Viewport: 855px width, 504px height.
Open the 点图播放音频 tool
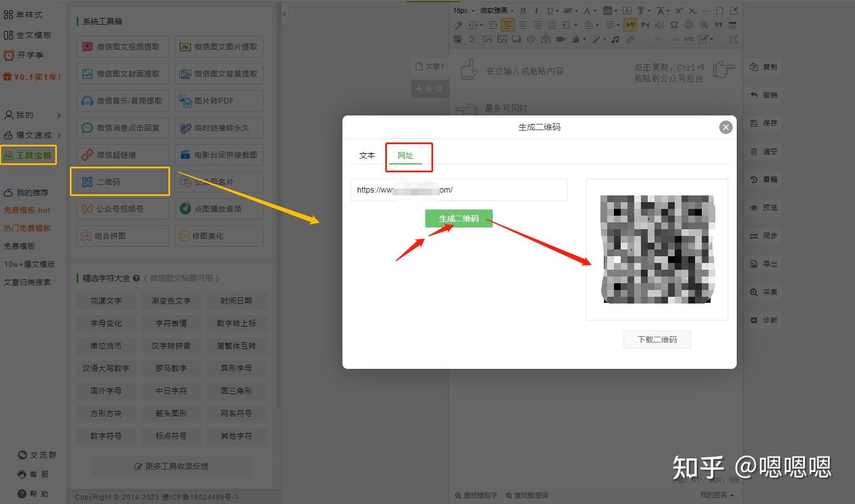pyautogui.click(x=219, y=209)
